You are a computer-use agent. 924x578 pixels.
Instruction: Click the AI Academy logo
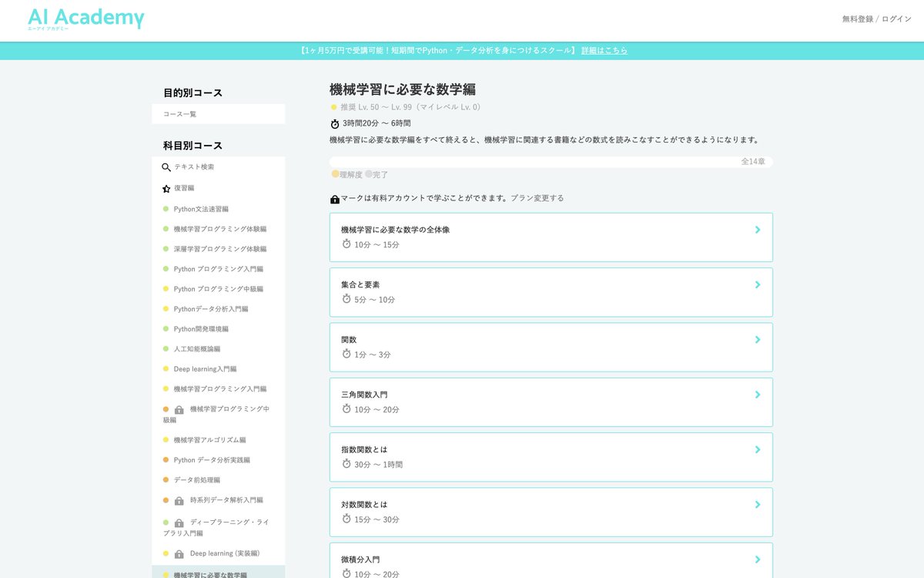[85, 19]
